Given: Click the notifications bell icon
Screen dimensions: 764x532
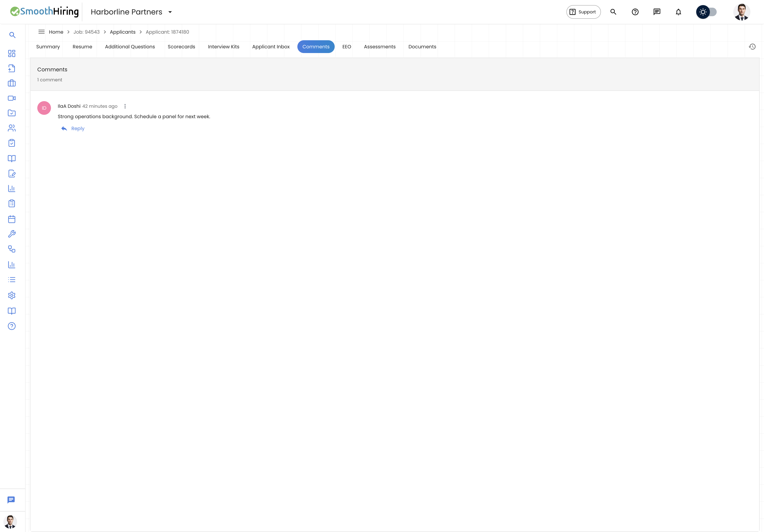Looking at the screenshot, I should click(679, 12).
